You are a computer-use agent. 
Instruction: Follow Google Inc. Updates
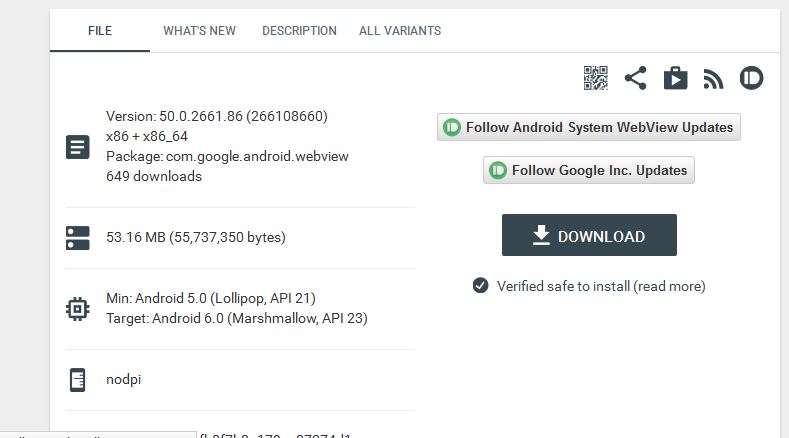589,170
